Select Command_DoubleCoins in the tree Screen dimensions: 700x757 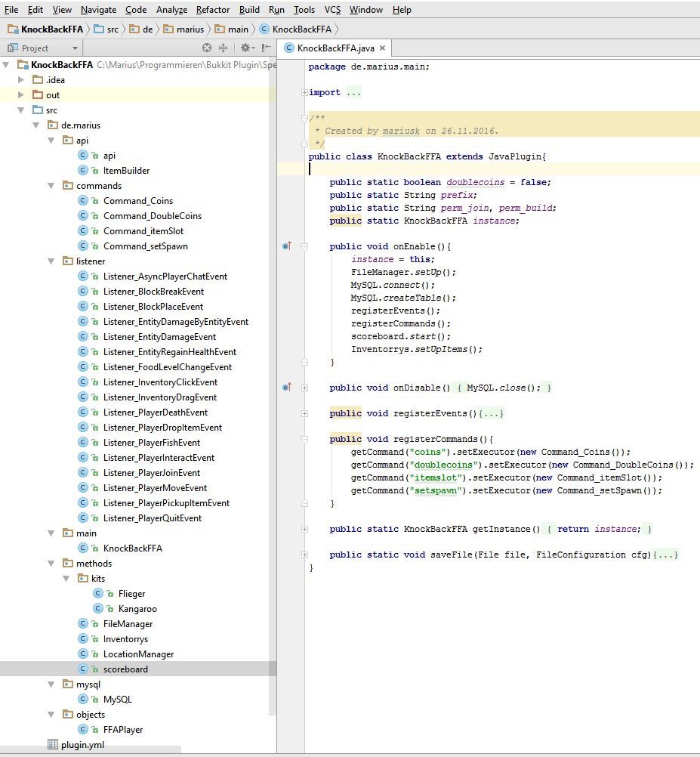(x=153, y=216)
